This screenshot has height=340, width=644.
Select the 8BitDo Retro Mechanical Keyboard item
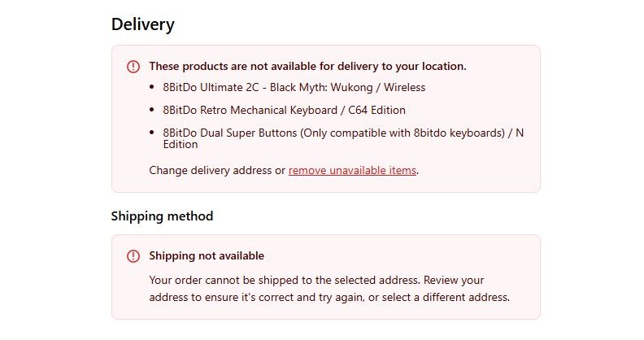284,110
